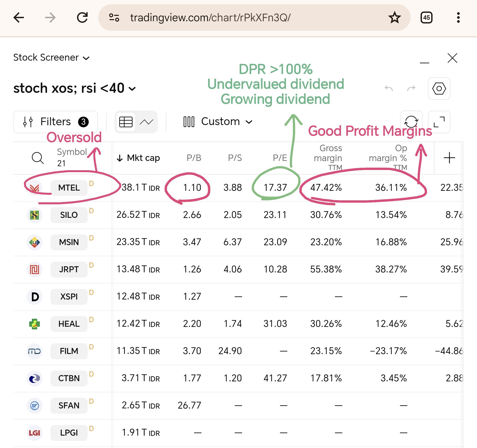Screen dimensions: 477x448
Task: Open the HEAL symbol
Action: (x=69, y=324)
